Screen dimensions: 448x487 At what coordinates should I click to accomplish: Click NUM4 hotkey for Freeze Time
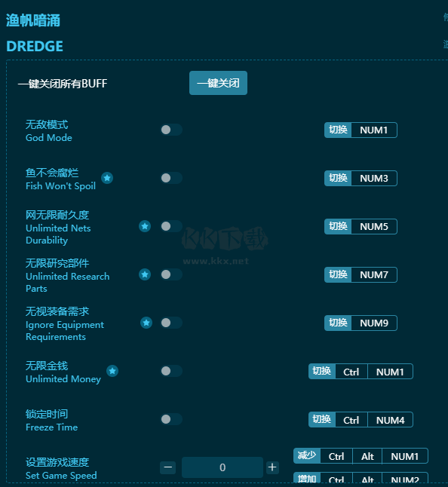[390, 420]
